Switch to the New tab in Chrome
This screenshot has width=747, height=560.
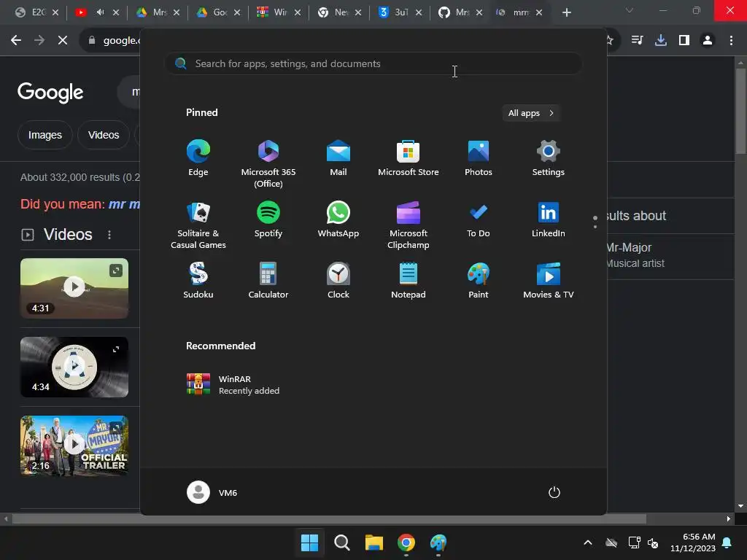coord(334,12)
